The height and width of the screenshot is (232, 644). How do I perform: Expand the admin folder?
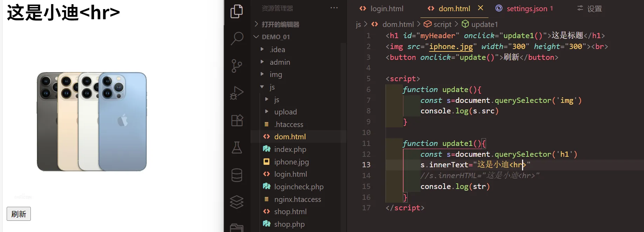pyautogui.click(x=280, y=62)
